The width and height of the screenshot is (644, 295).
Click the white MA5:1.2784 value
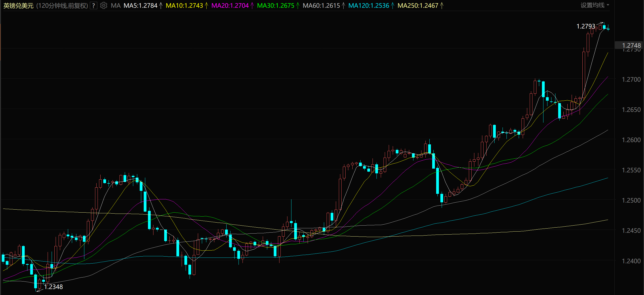[x=140, y=5]
